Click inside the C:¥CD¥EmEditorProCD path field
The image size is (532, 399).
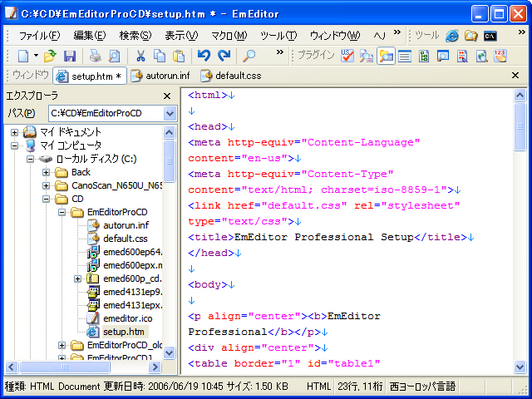pyautogui.click(x=106, y=114)
